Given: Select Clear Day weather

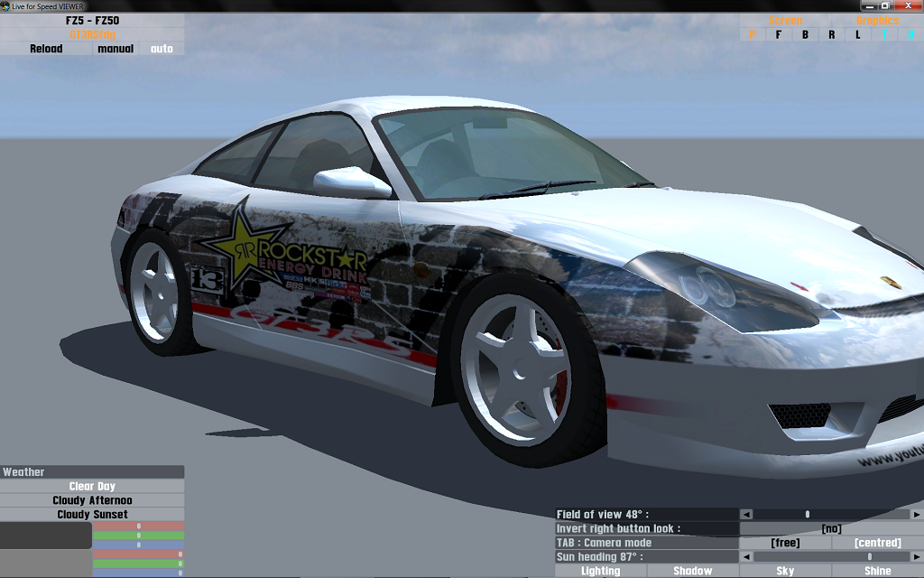Looking at the screenshot, I should [92, 487].
